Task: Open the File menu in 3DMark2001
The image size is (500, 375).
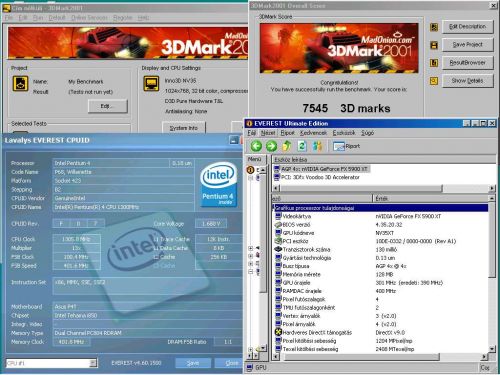Action: point(9,17)
